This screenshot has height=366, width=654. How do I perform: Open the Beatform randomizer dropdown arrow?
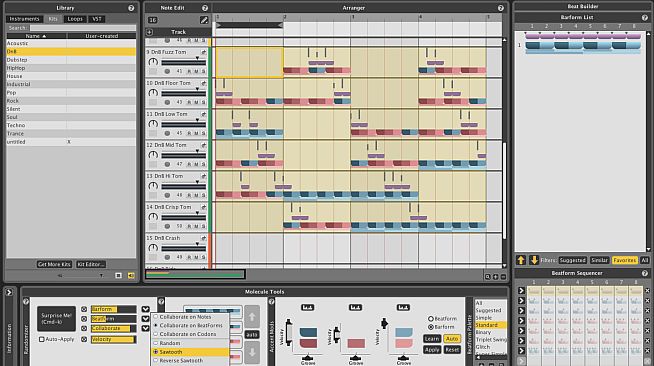[145, 319]
